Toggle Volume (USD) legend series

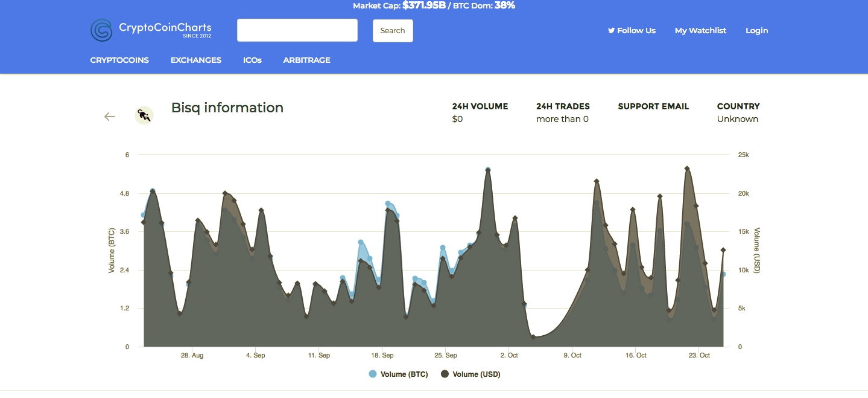tap(470, 374)
